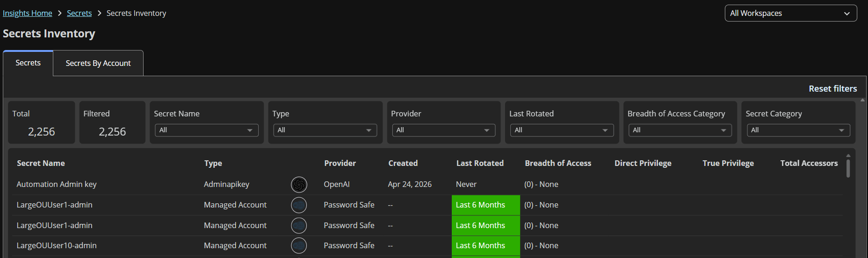
Task: Sort by Provider column header
Action: tap(340, 163)
